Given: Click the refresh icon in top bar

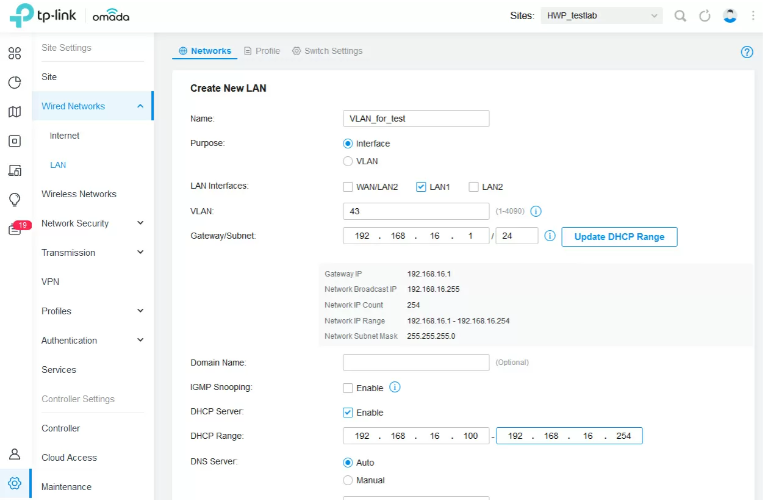Looking at the screenshot, I should coord(705,16).
